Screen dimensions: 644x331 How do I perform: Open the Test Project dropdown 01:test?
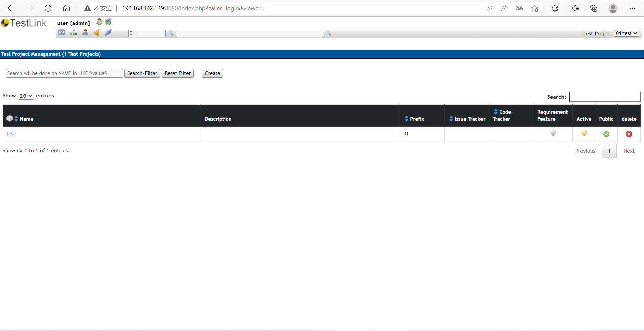tap(627, 33)
